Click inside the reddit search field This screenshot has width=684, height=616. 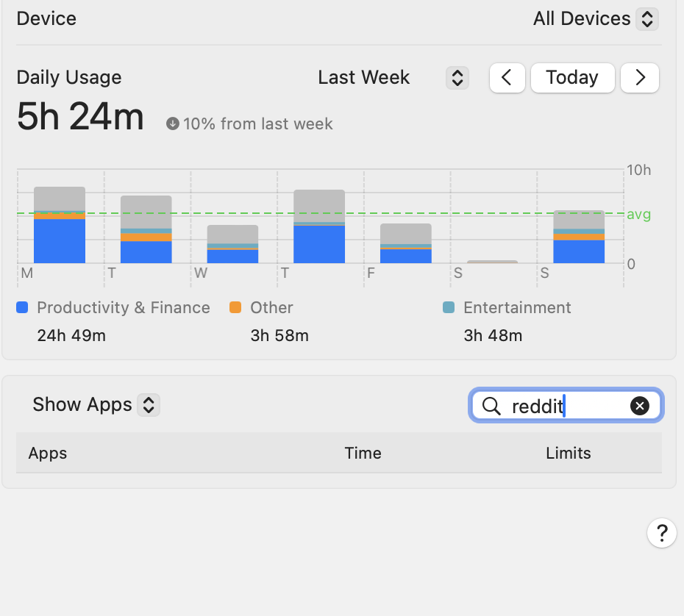click(x=566, y=406)
